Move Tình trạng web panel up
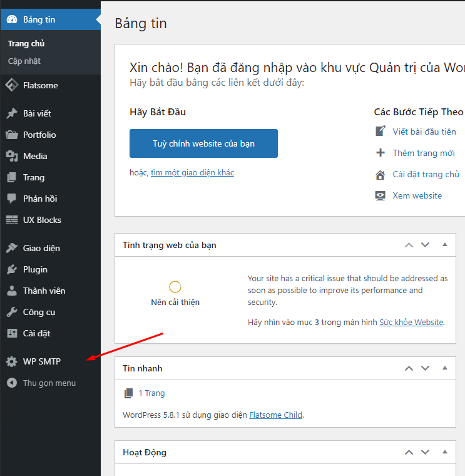This screenshot has width=465, height=476. tap(409, 245)
